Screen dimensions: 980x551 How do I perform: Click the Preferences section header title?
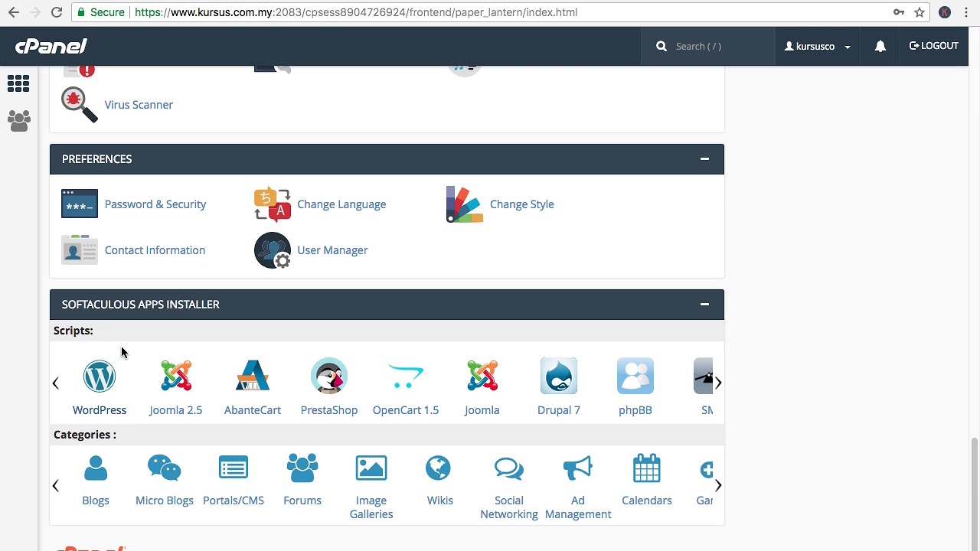pyautogui.click(x=97, y=159)
